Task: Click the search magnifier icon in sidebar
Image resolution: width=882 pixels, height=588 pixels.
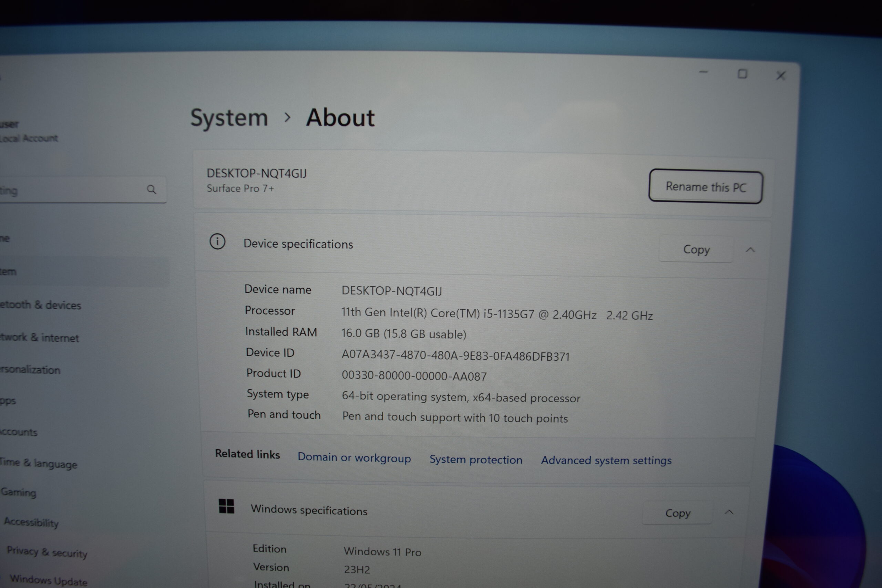Action: click(151, 189)
